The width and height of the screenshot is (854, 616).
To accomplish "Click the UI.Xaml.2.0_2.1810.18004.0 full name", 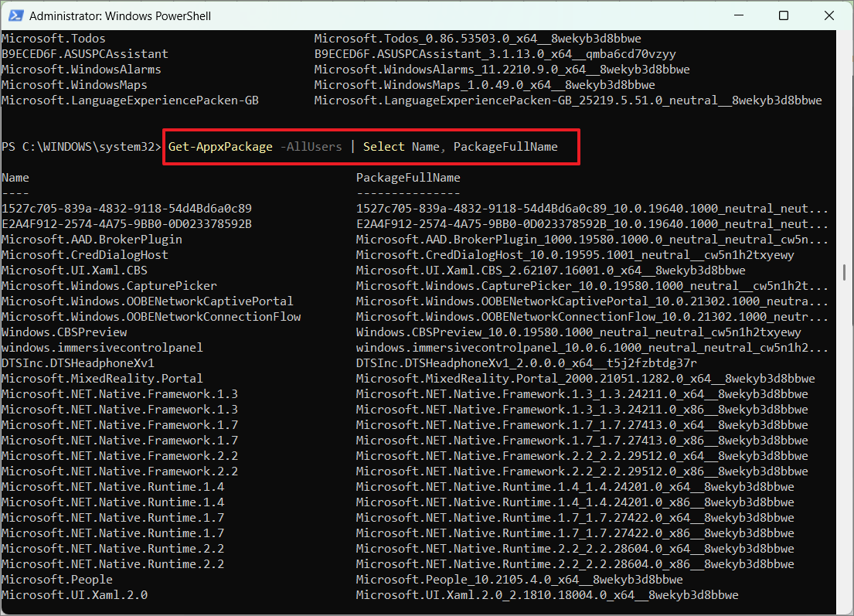I will click(547, 595).
